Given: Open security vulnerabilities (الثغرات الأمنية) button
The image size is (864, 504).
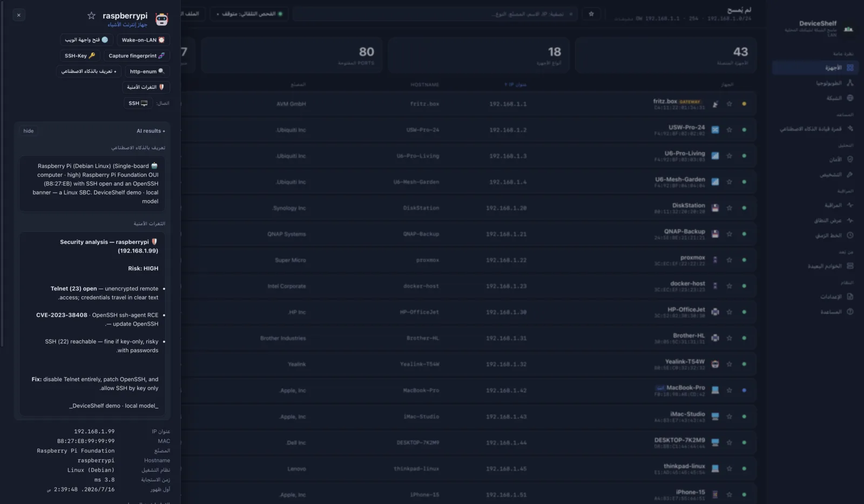Looking at the screenshot, I should pyautogui.click(x=146, y=87).
